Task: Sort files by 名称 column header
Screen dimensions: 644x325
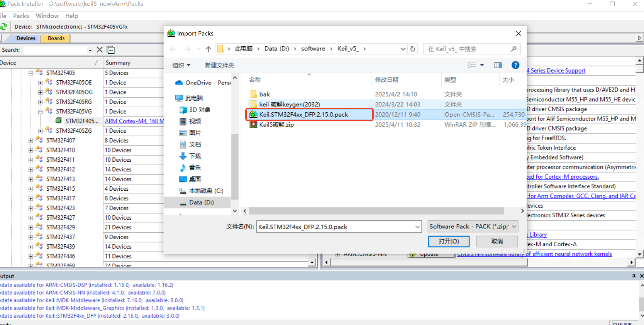Action: (255, 80)
